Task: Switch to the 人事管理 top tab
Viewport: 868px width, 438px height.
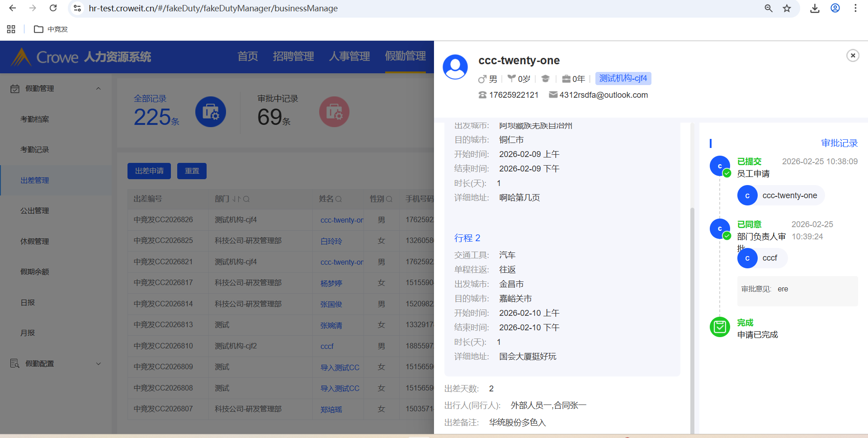Action: 349,57
